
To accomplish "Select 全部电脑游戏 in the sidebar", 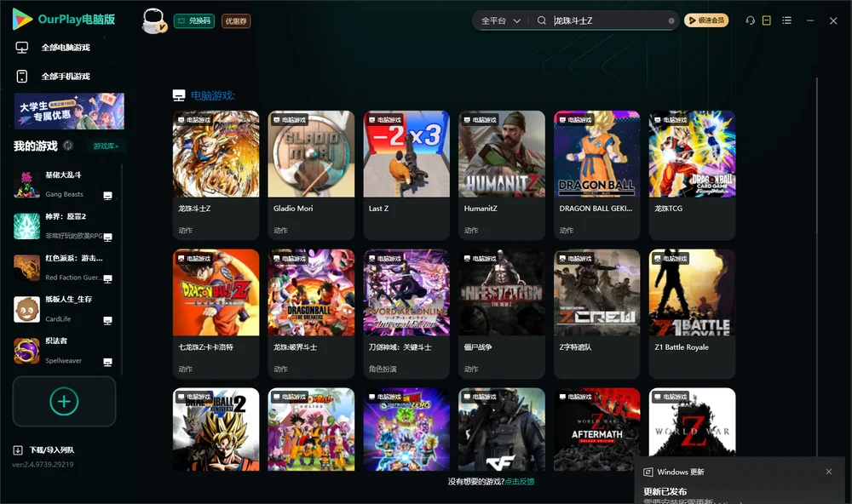I will (66, 48).
